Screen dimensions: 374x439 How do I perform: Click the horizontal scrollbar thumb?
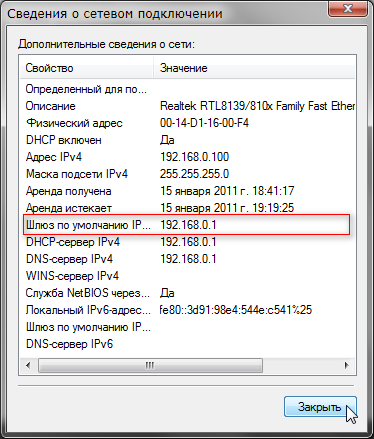150,365
